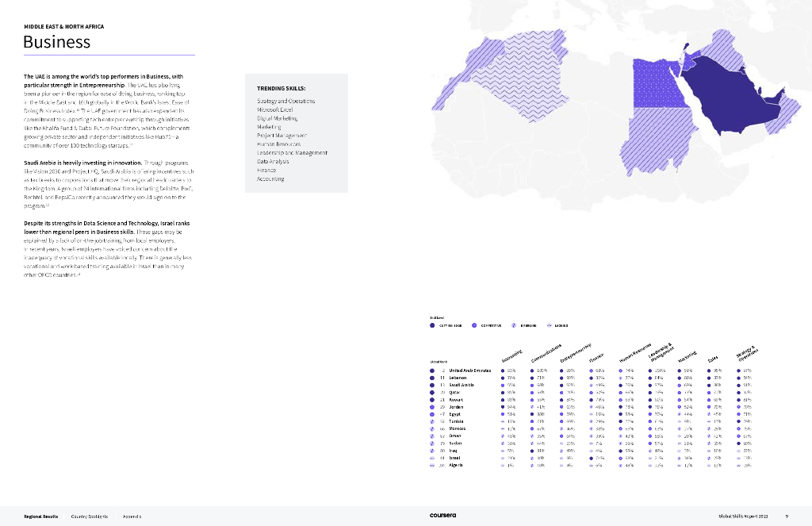This screenshot has width=812, height=526.
Task: Click the skill-level icon beside Tunisia
Action: point(432,421)
